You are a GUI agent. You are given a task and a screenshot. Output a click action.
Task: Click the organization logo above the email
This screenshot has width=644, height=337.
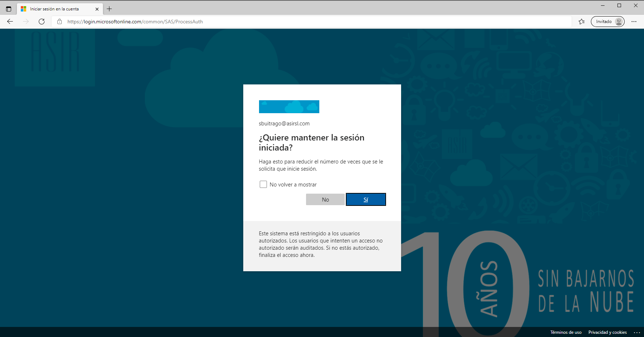pyautogui.click(x=289, y=106)
